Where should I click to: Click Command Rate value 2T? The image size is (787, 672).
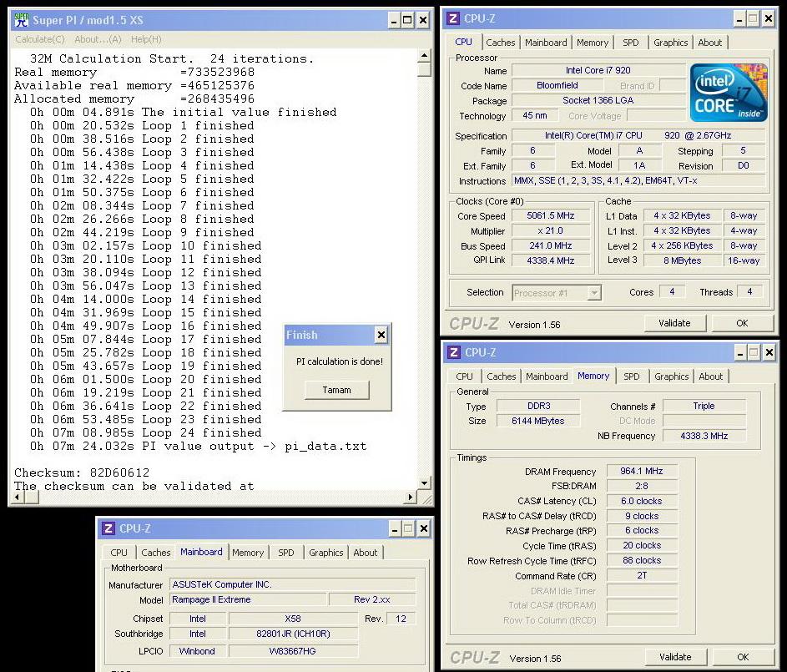tap(642, 576)
